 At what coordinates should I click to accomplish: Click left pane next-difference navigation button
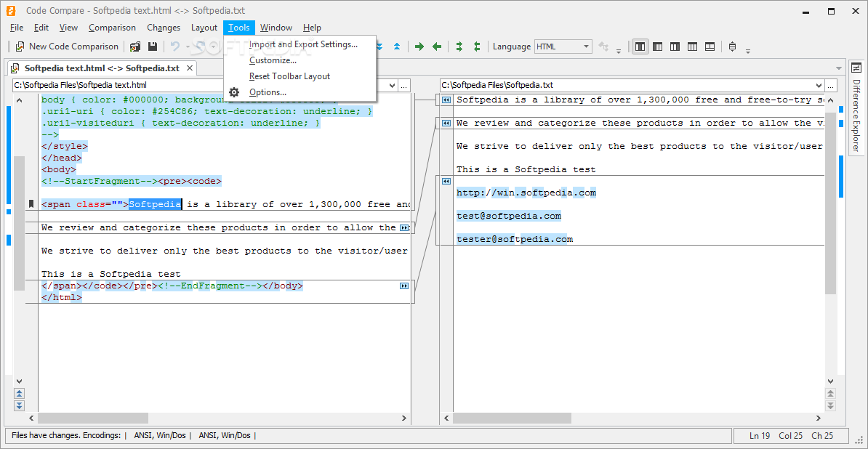(20, 406)
